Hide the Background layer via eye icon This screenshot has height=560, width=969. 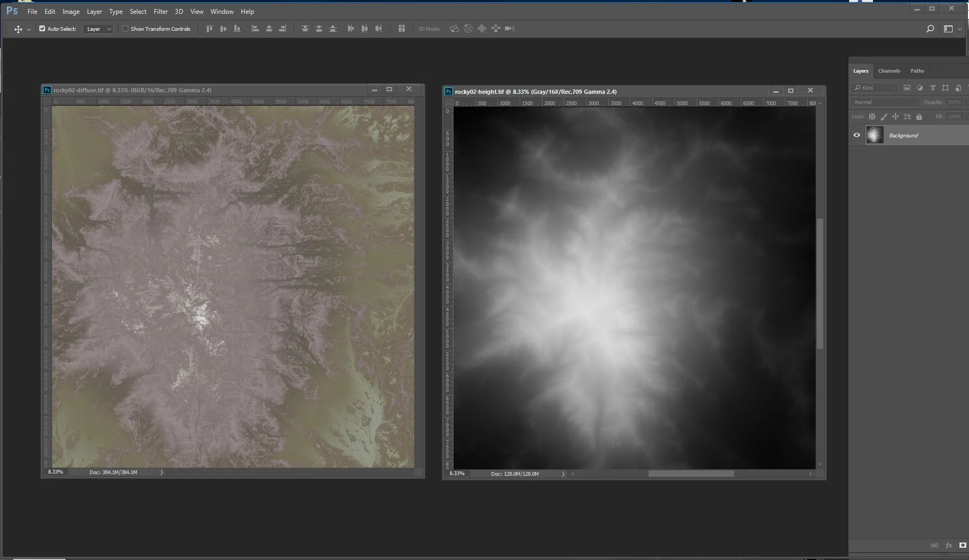point(857,135)
